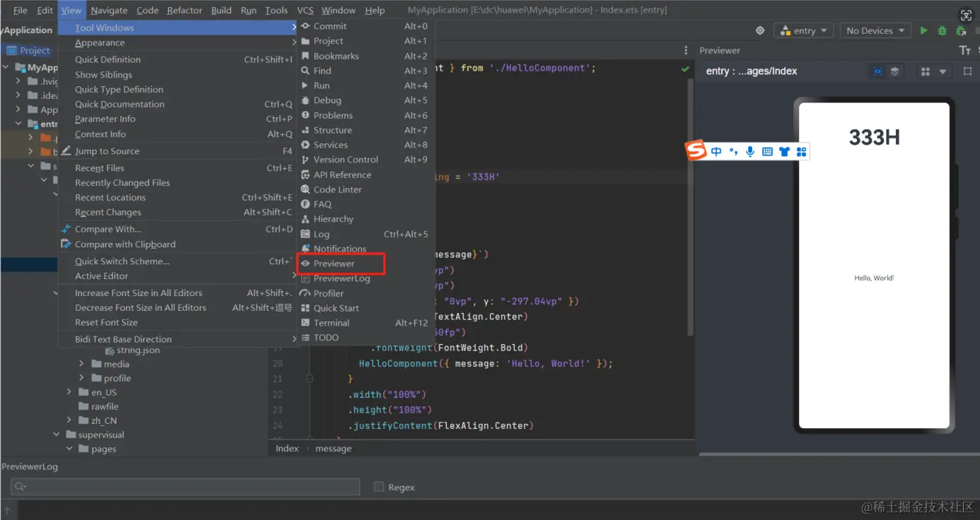The image size is (980, 520).
Task: Open the Appearance submenu
Action: pos(178,42)
